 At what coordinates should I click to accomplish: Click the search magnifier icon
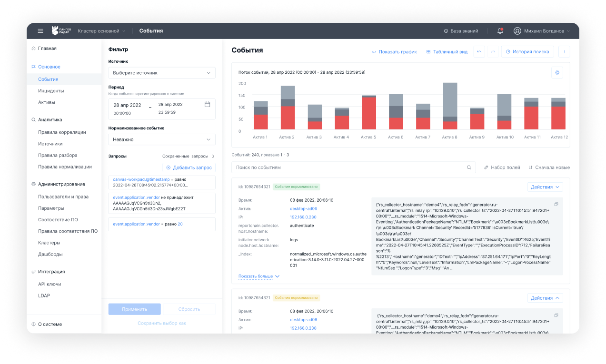click(469, 167)
